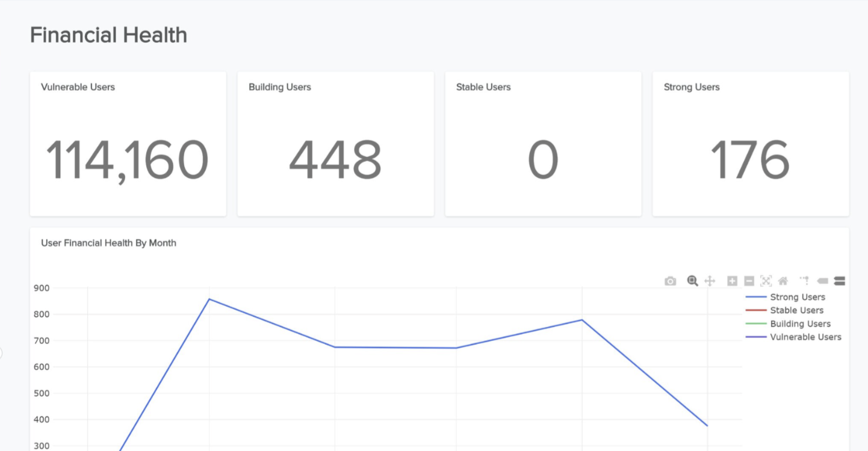868x451 pixels.
Task: Enable show closest data on hover
Action: point(822,280)
